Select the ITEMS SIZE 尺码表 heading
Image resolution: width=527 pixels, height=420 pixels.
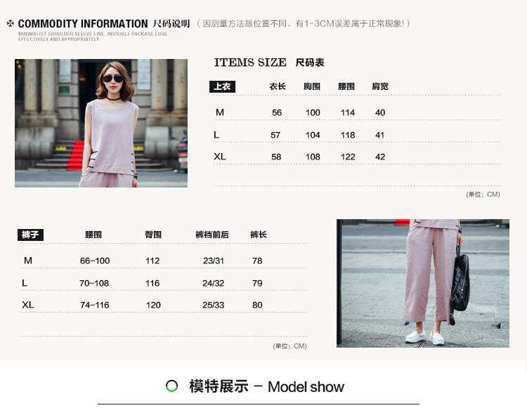[269, 63]
